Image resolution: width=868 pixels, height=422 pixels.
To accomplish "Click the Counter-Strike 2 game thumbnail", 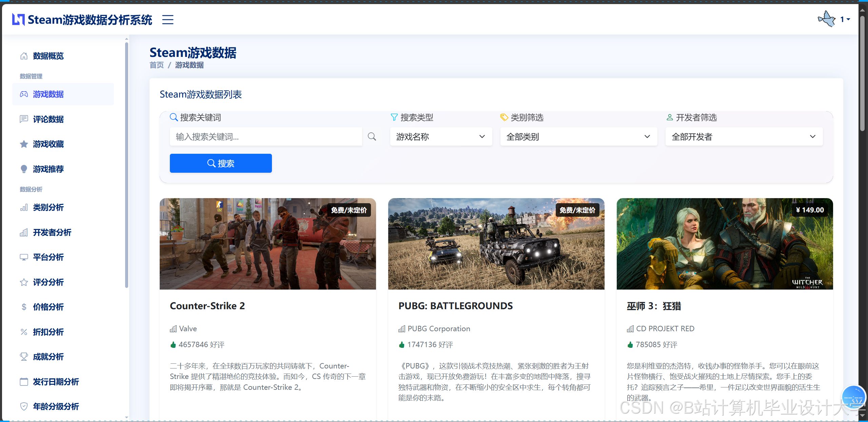I will [x=268, y=244].
